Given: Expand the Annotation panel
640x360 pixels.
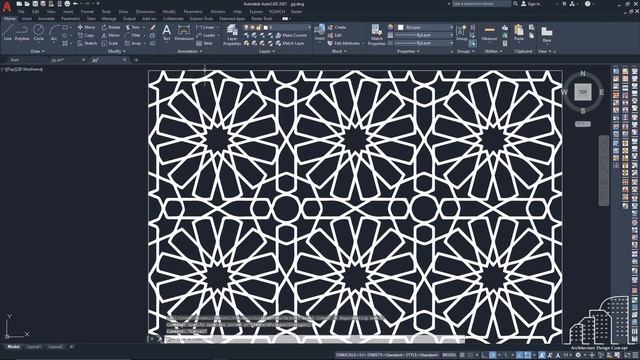Looking at the screenshot, I should 189,51.
